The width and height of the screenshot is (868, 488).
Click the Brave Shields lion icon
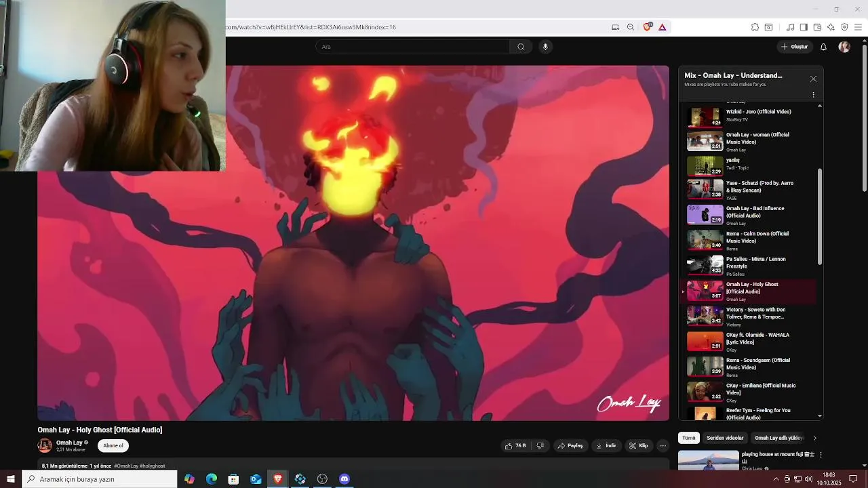click(647, 27)
